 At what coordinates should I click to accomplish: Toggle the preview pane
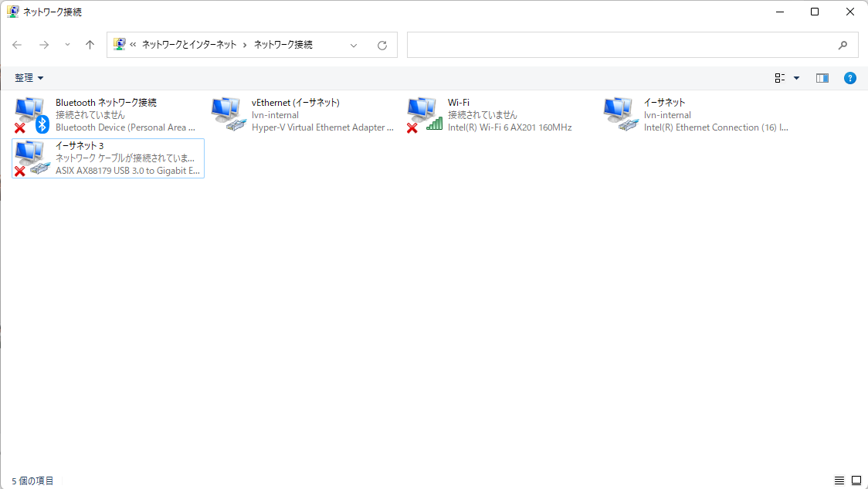pos(822,77)
